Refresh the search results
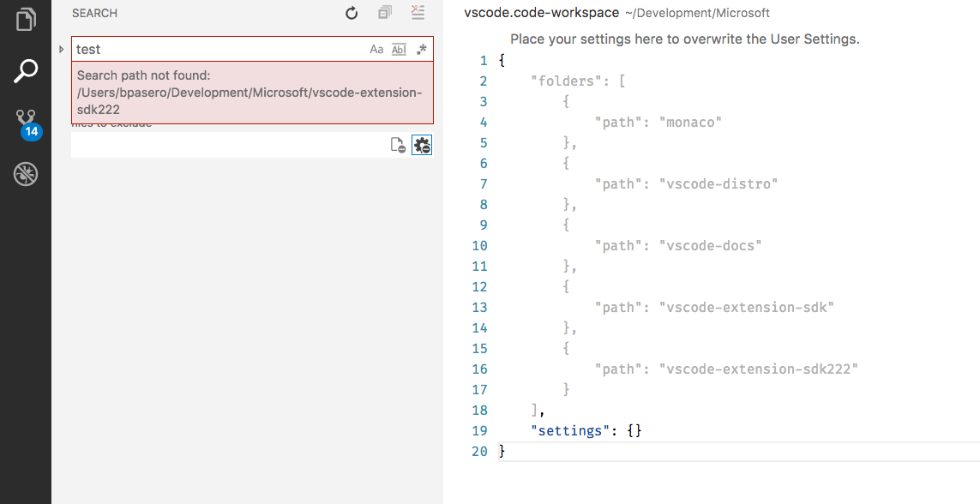980x504 pixels. [x=352, y=13]
